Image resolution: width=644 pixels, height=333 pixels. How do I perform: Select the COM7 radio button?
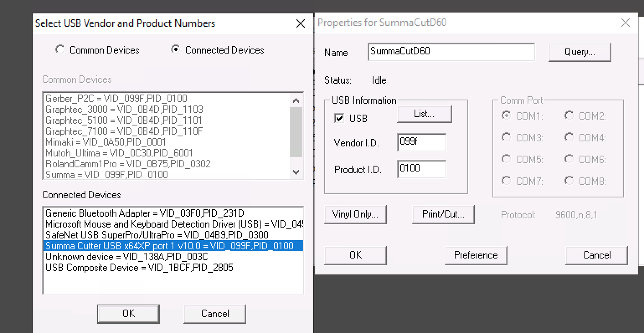506,181
